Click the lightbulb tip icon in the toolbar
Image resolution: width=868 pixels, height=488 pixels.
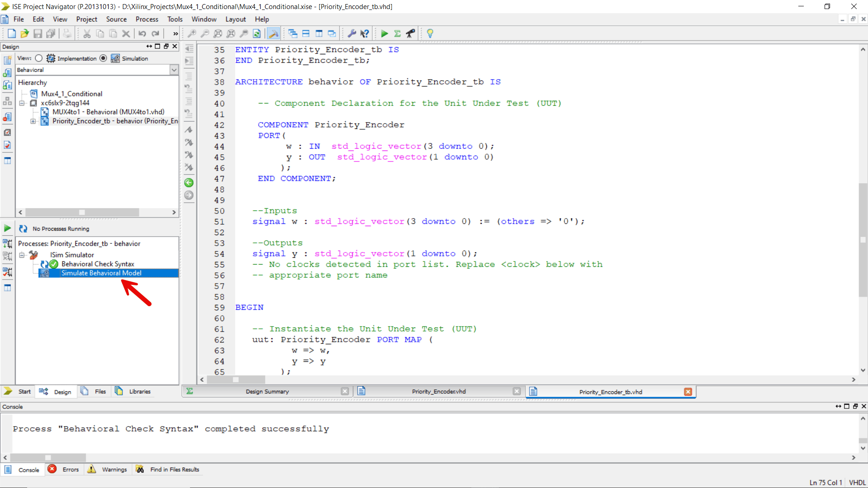(x=430, y=33)
